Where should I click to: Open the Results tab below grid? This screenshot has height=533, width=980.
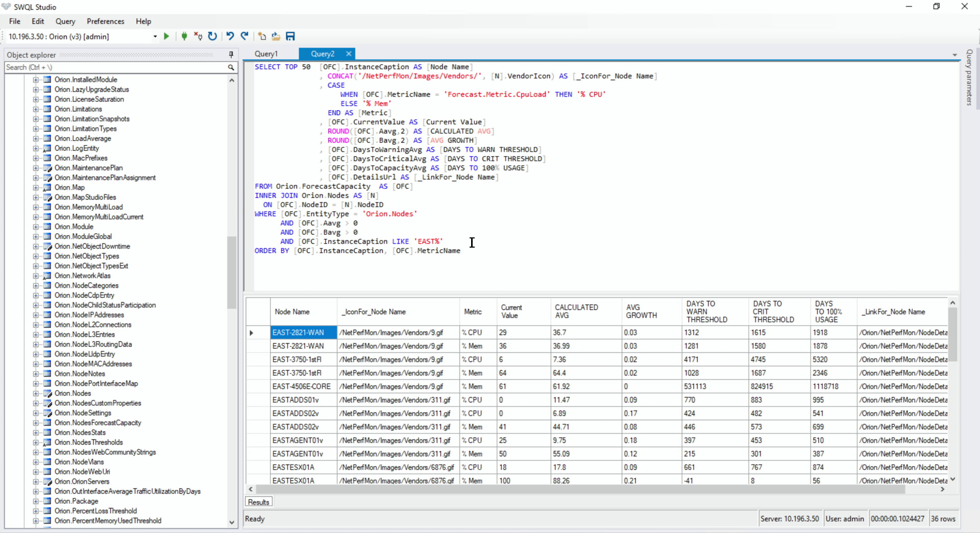pyautogui.click(x=258, y=502)
